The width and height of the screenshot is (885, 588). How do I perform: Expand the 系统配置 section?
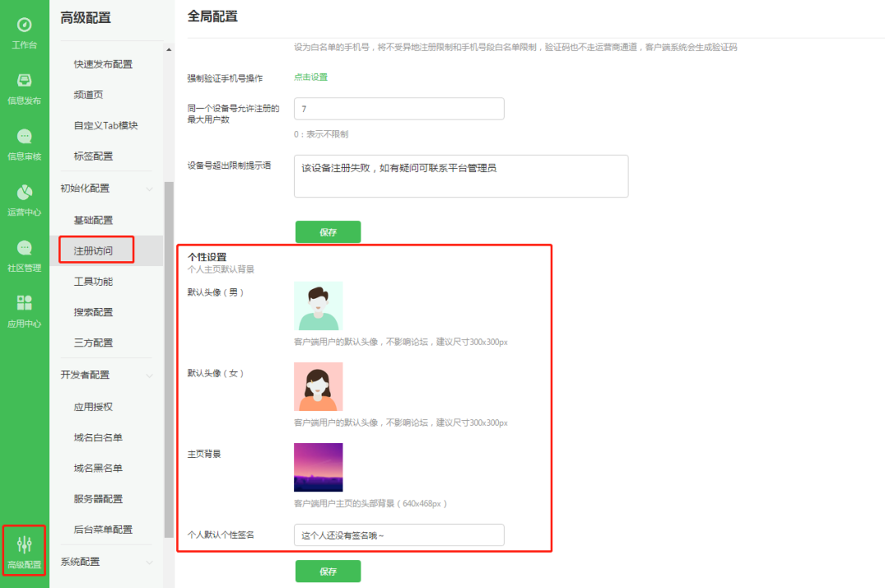point(96,562)
